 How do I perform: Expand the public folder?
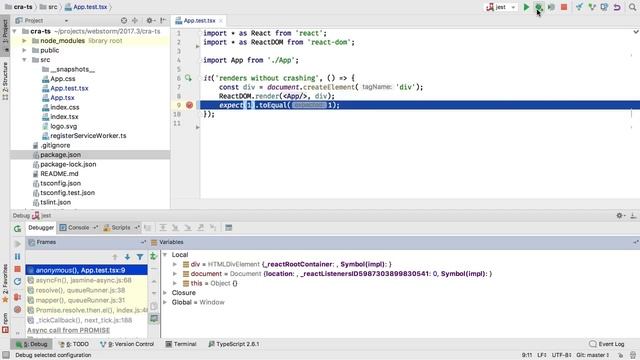click(x=24, y=50)
